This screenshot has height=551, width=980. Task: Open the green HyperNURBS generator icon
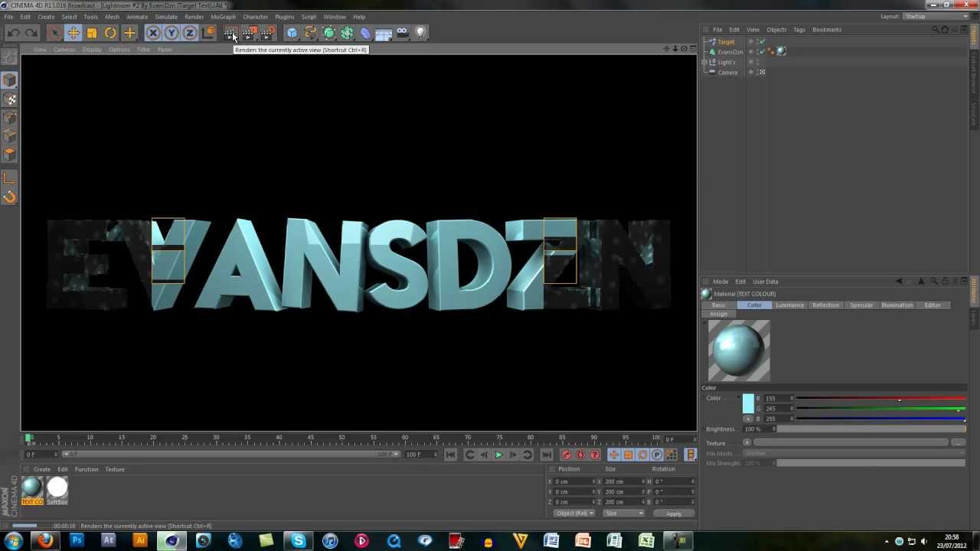(x=328, y=33)
